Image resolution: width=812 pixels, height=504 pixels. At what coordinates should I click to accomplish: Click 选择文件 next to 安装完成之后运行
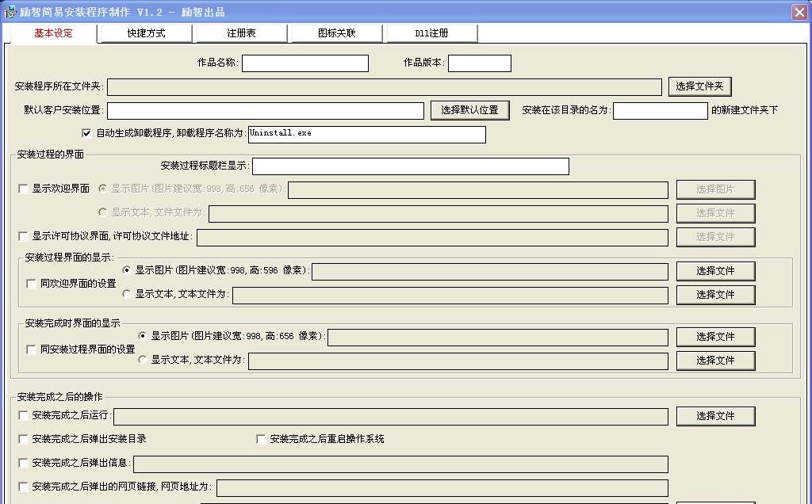pyautogui.click(x=714, y=416)
